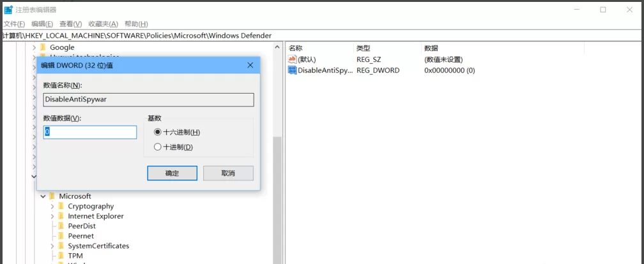Click the (数值未设置) data cell
The width and height of the screenshot is (644, 264).
point(443,60)
